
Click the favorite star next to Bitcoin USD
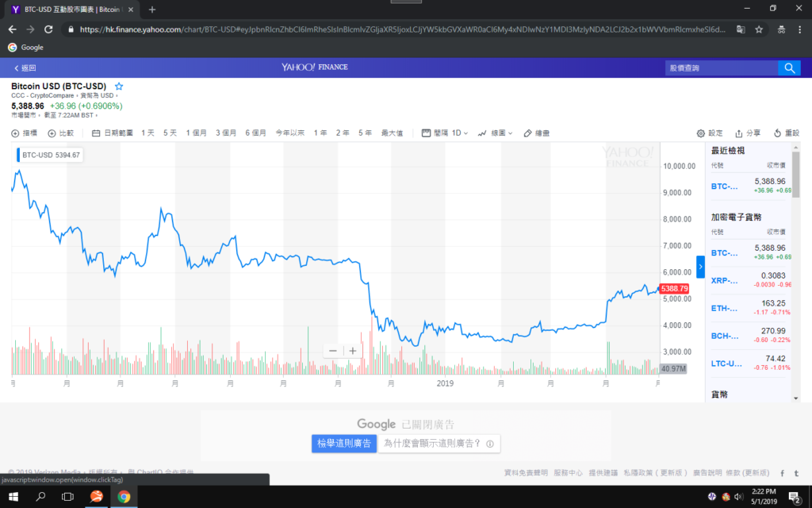click(x=119, y=86)
